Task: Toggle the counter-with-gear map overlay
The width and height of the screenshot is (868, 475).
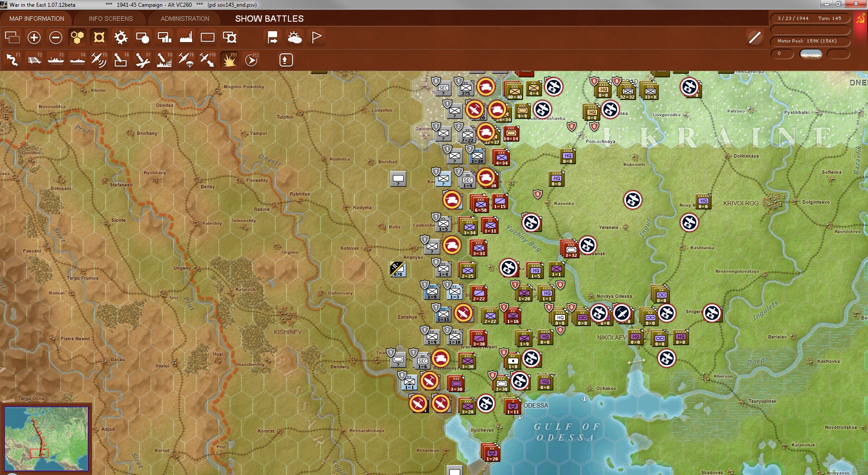Action: [230, 38]
